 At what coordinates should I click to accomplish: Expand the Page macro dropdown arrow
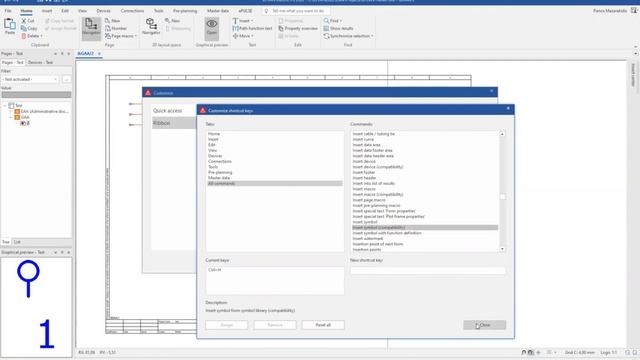(x=136, y=36)
